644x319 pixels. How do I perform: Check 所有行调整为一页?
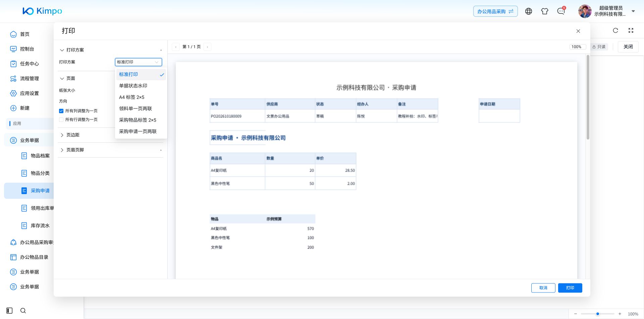pyautogui.click(x=61, y=120)
